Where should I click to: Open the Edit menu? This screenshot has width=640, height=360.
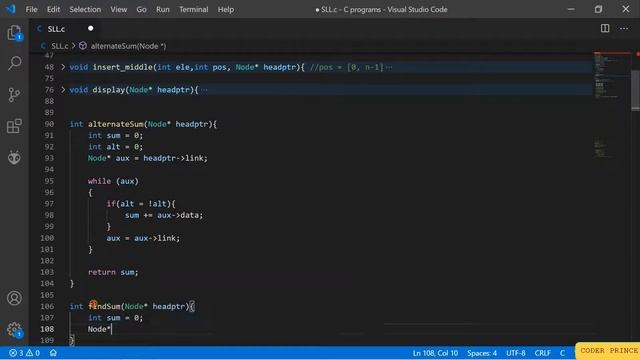[x=53, y=9]
